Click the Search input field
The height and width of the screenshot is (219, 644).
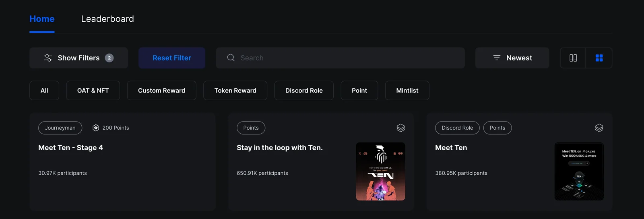point(340,58)
